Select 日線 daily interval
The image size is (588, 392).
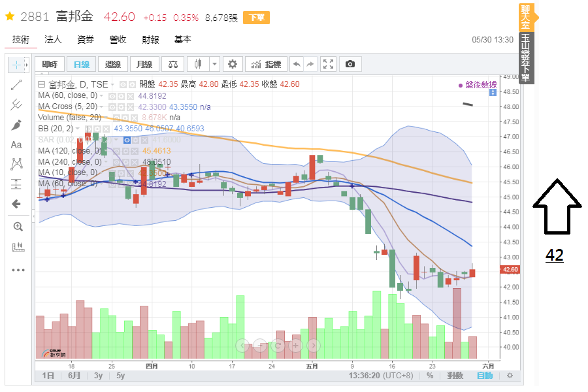click(82, 64)
